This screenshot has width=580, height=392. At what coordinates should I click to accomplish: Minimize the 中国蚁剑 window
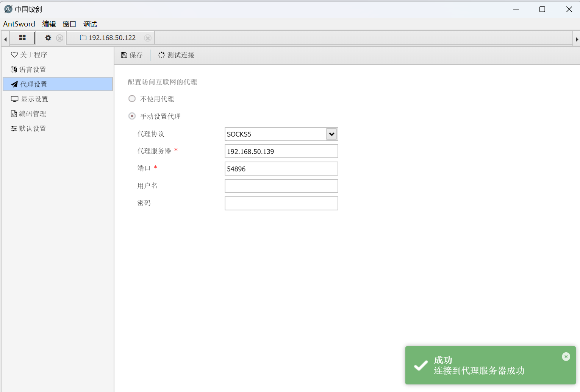coord(516,9)
